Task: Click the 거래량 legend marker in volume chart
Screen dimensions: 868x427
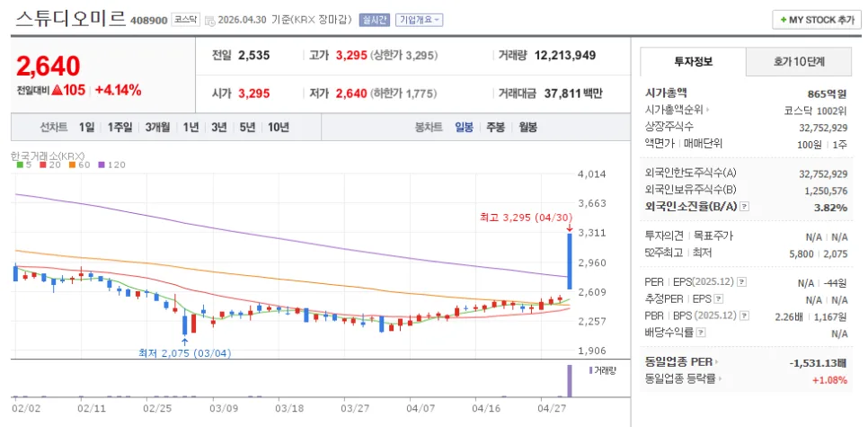Action: point(590,370)
